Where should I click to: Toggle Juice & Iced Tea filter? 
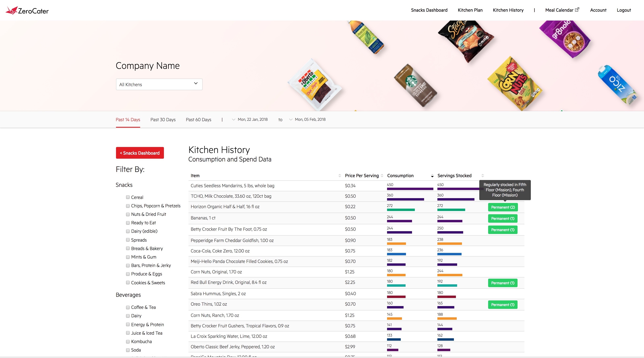pos(128,333)
